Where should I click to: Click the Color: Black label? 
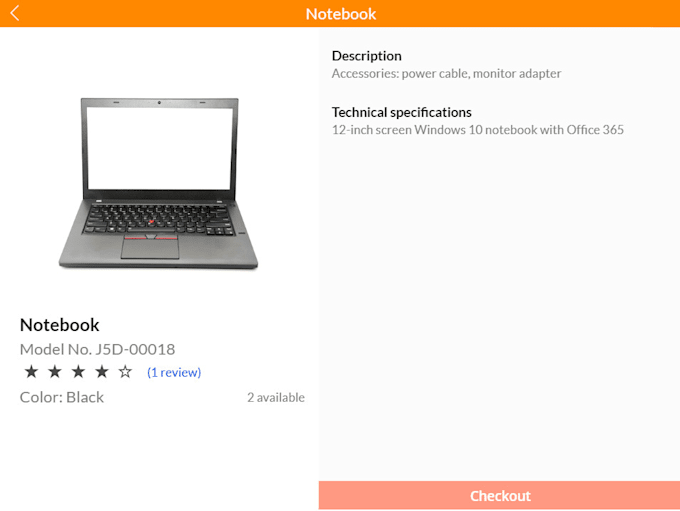[x=62, y=397]
